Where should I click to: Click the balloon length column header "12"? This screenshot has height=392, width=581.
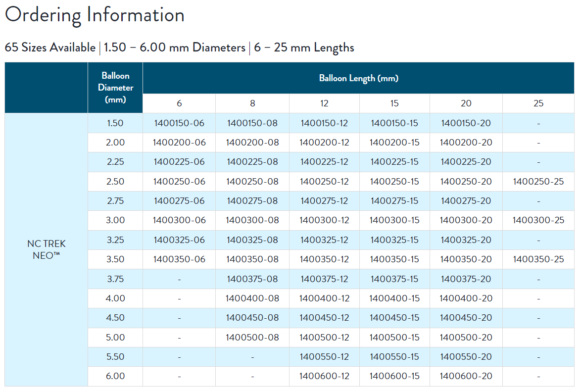coord(324,103)
